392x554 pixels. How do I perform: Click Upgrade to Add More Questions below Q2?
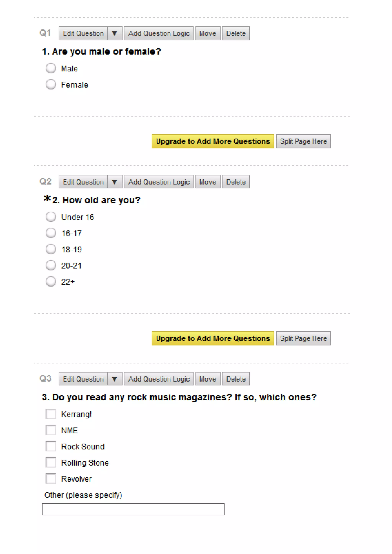pyautogui.click(x=213, y=338)
